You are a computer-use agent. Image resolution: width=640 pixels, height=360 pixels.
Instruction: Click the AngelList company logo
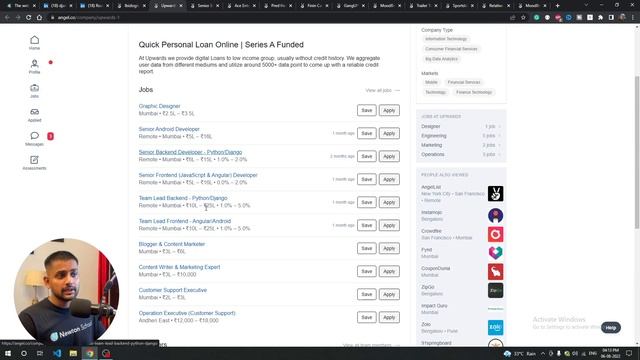click(496, 193)
